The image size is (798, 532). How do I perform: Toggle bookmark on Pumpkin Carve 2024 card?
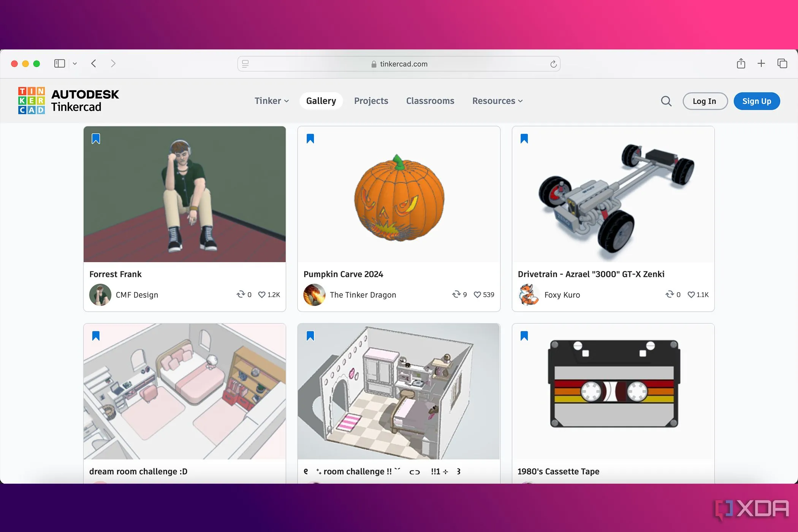pos(310,139)
